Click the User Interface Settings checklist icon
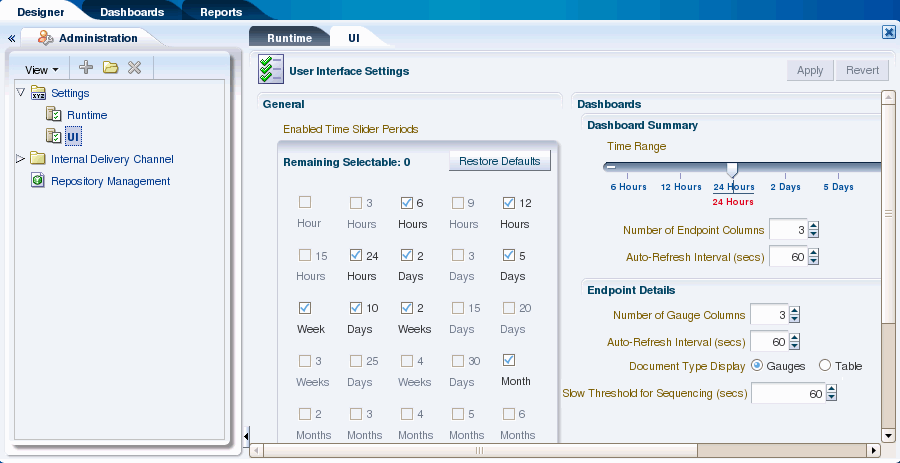Screen dimensions: 900x463 click(x=270, y=70)
